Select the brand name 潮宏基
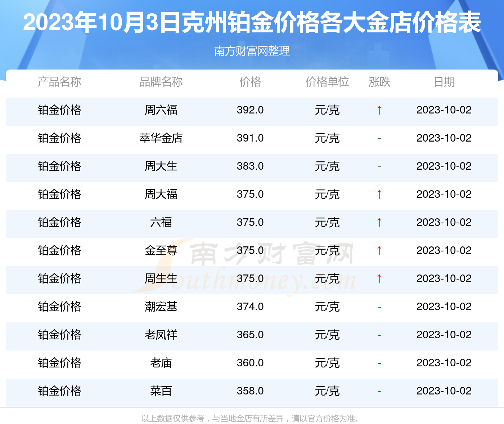 pos(161,307)
